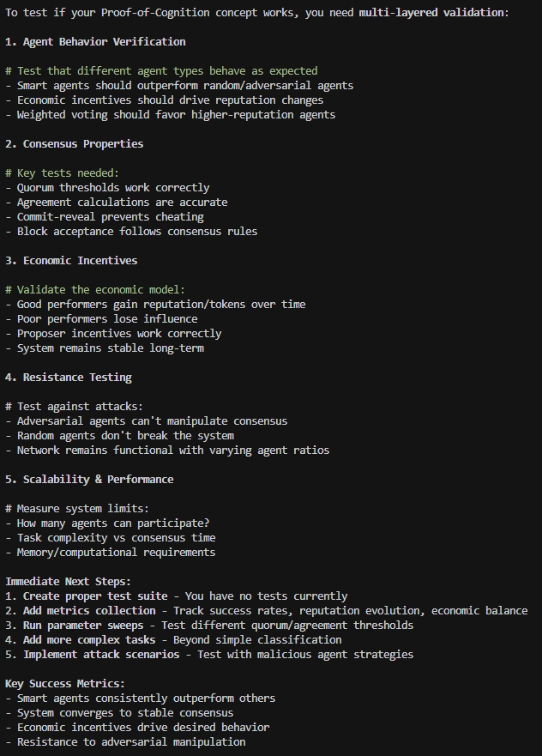Screen dimensions: 542x756
Task: Click the line 'Commit-reveal prevents cheating'
Action: pos(111,217)
